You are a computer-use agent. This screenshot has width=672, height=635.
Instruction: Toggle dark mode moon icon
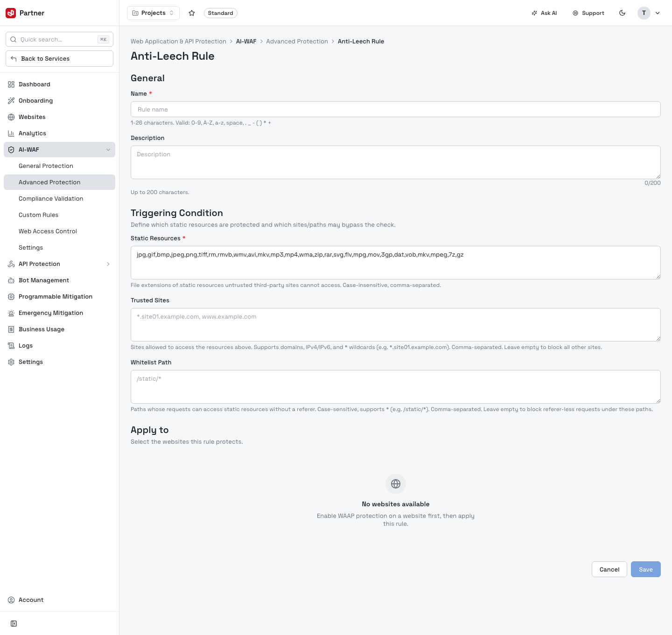(x=622, y=13)
